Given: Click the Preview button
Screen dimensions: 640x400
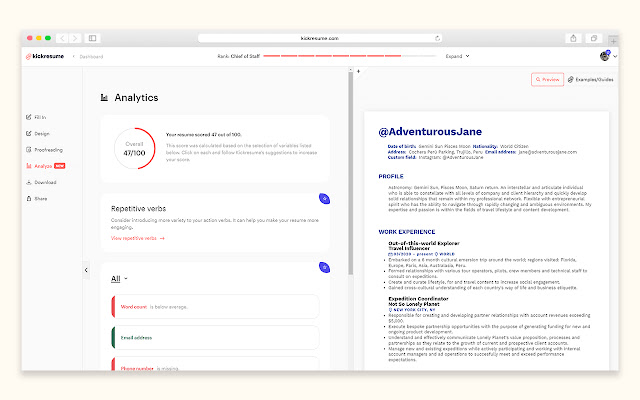Looking at the screenshot, I should tap(547, 80).
